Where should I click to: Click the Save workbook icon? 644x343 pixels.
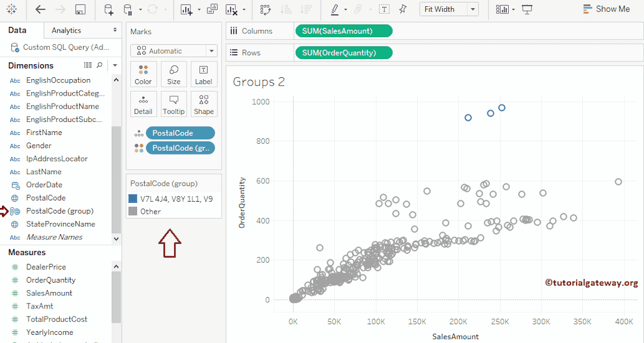coord(80,9)
